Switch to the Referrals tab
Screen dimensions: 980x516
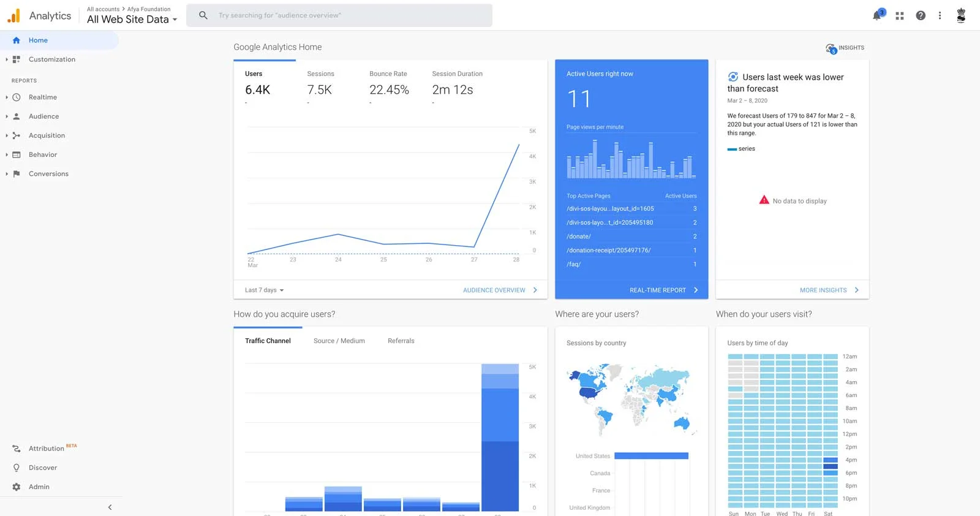(401, 341)
